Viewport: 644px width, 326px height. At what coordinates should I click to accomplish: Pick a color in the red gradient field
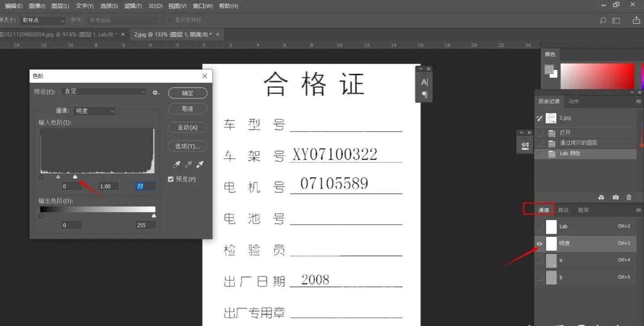597,76
